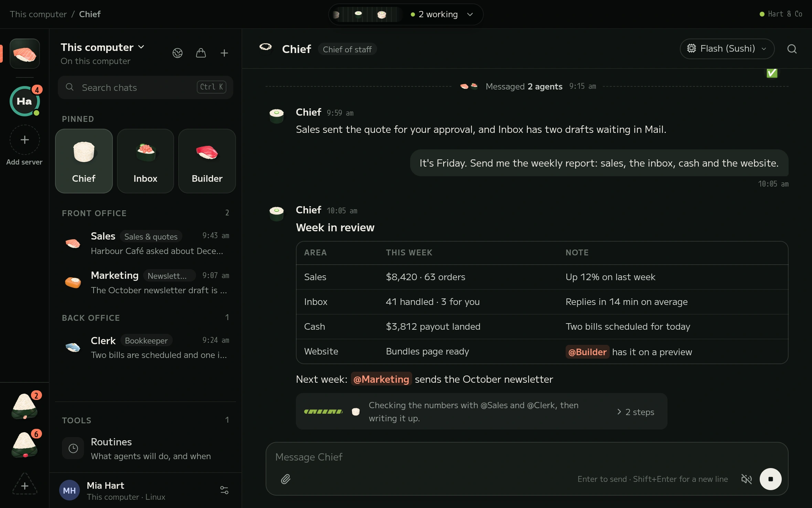This screenshot has height=508, width=812.
Task: Focus the Search chats field
Action: 145,87
